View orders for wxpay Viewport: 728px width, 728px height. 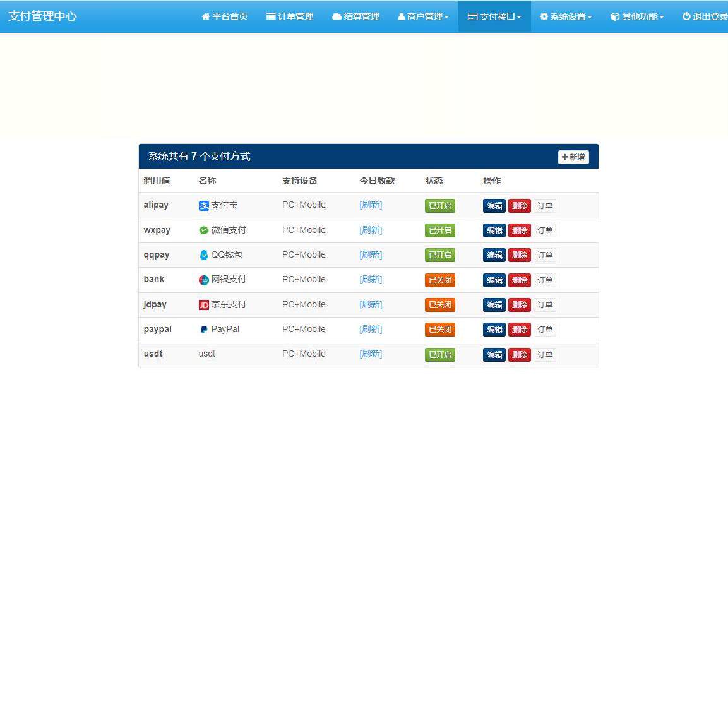coord(545,230)
